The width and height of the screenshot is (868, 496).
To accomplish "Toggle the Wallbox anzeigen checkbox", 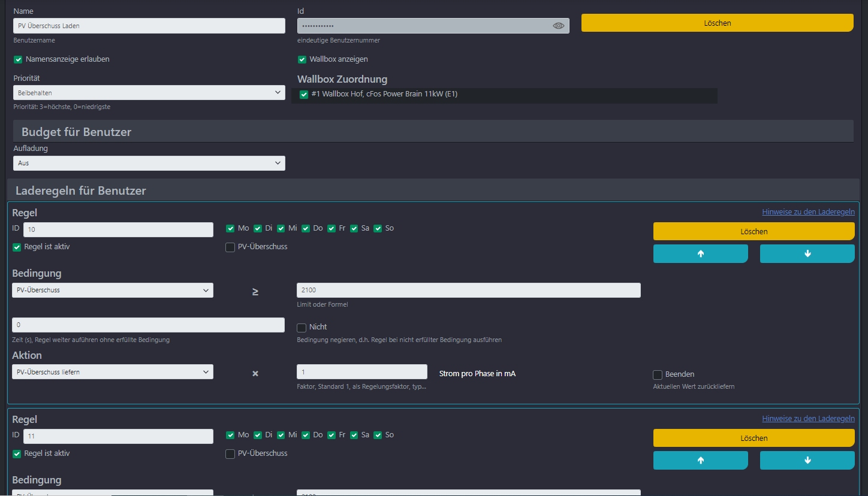I will (302, 59).
